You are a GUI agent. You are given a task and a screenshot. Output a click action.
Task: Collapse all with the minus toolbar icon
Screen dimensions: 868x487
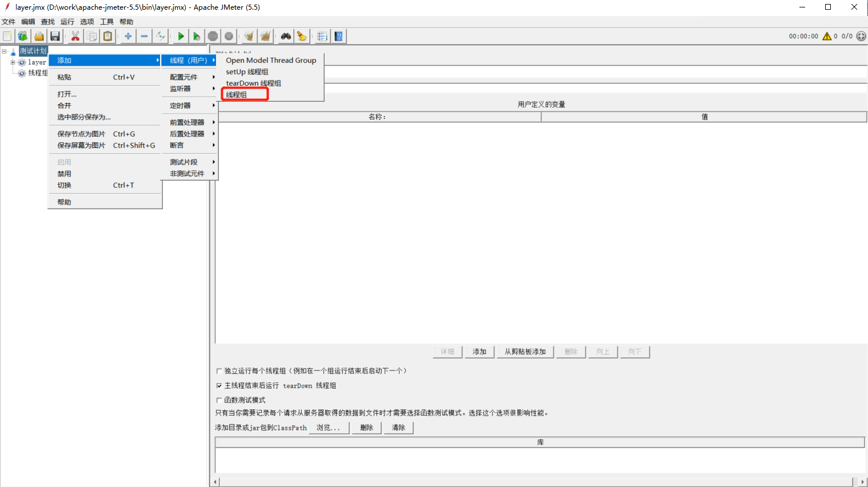144,36
